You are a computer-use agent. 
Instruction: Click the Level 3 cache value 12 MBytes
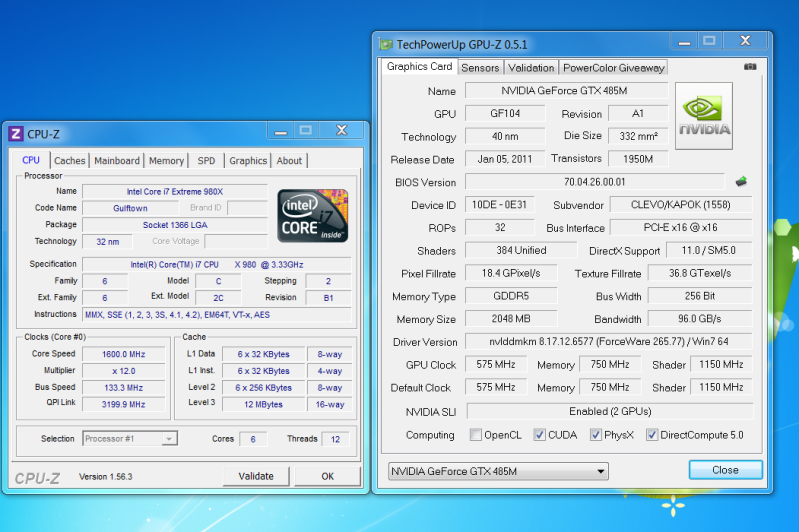(x=263, y=405)
